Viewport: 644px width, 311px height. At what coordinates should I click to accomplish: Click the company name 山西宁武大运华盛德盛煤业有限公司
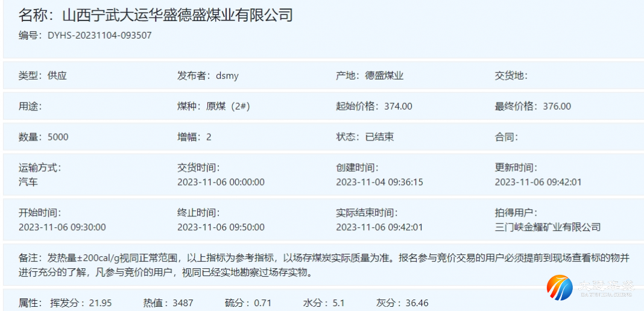177,15
